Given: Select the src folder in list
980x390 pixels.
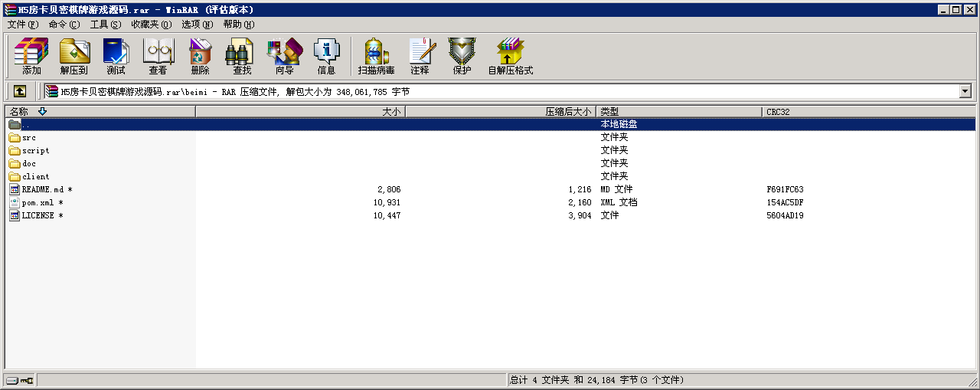Looking at the screenshot, I should tap(28, 138).
